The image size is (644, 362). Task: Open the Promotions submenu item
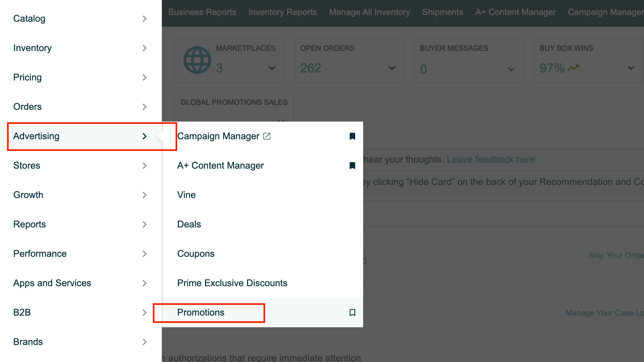(x=201, y=313)
